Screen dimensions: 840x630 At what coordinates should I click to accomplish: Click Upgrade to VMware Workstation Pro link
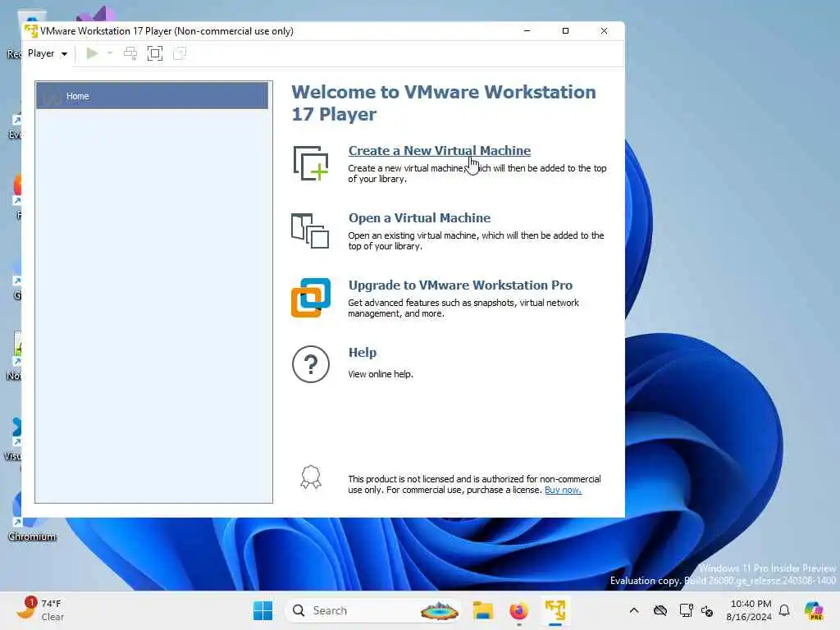(x=460, y=285)
